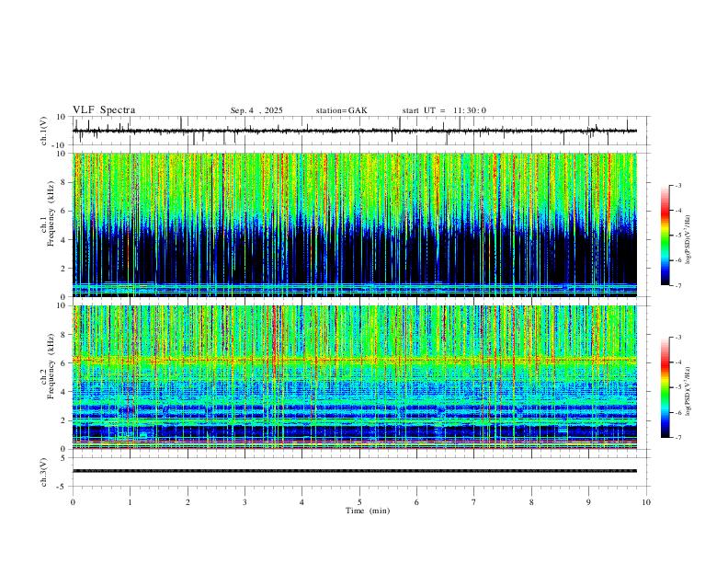Click the '1' tick on the time axis
728x563 pixels.
point(130,502)
